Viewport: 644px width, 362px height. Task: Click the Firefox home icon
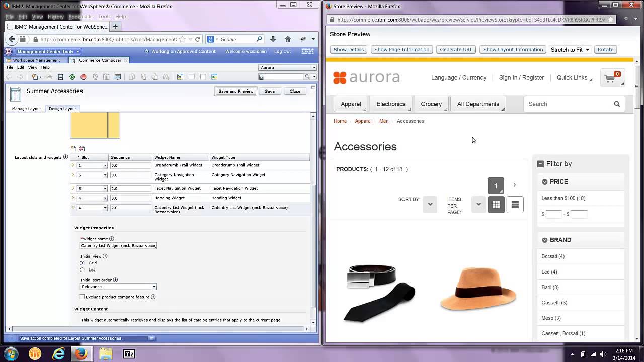288,39
